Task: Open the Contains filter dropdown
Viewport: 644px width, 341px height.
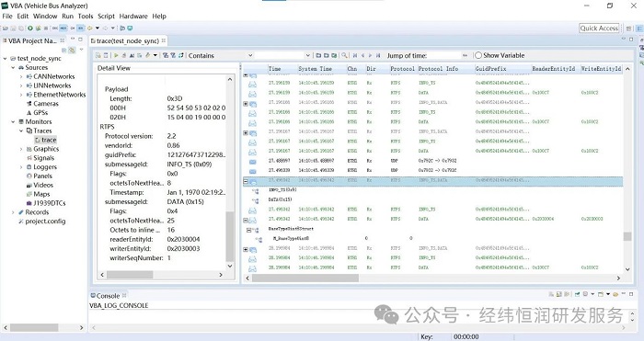Action: tap(220, 55)
